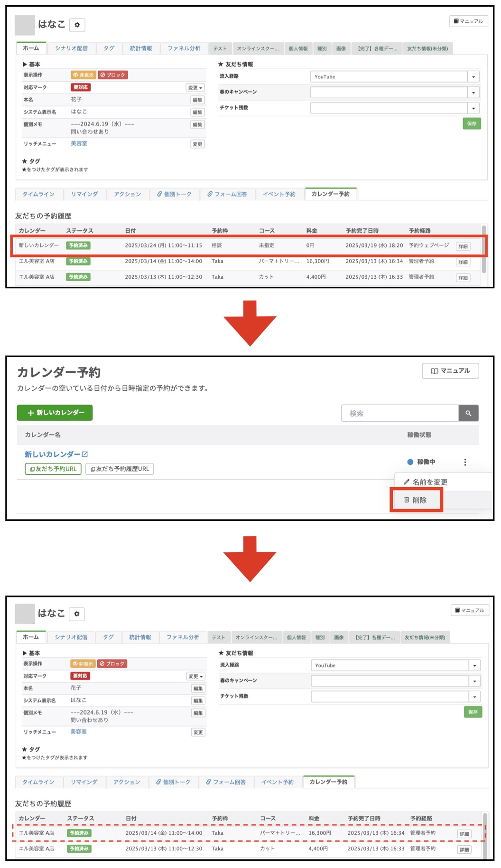Click 詳細 for 新しいカレンダー reservation row
The width and height of the screenshot is (501, 868).
[463, 246]
